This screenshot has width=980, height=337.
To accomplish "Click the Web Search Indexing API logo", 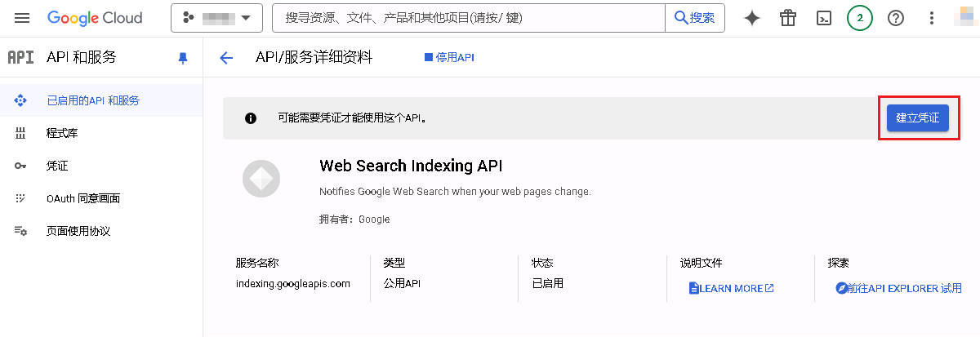I will [261, 179].
